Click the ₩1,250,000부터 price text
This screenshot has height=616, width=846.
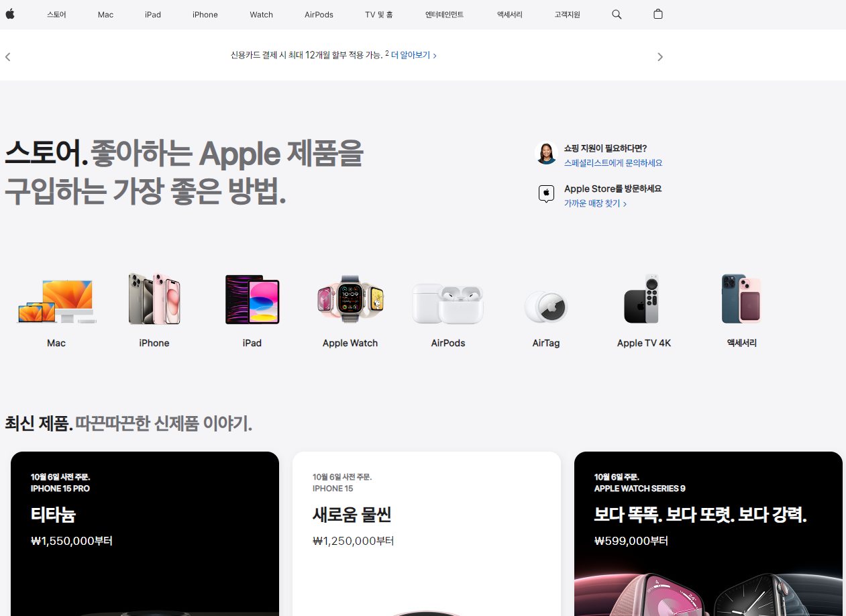[x=354, y=541]
